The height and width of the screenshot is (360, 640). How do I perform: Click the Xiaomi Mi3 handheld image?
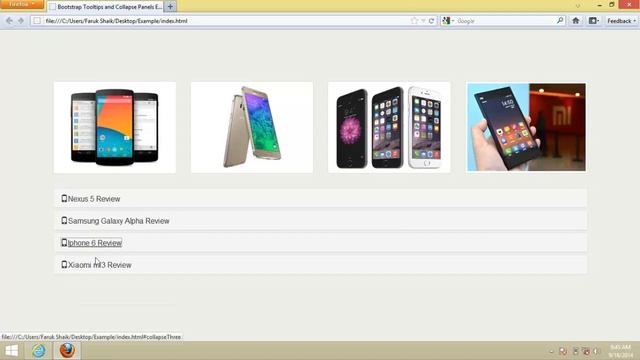(x=526, y=127)
